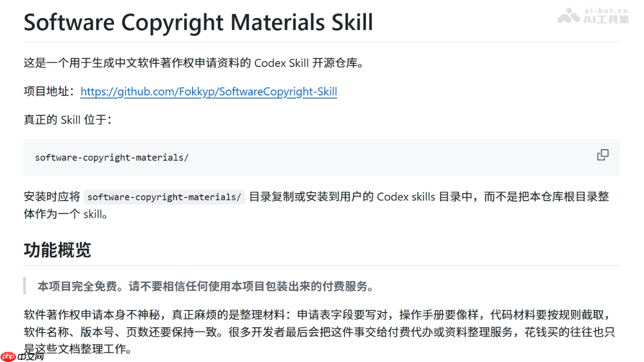Click the text 真正的 Skill 位于
The width and height of the screenshot is (644, 362).
pos(68,120)
